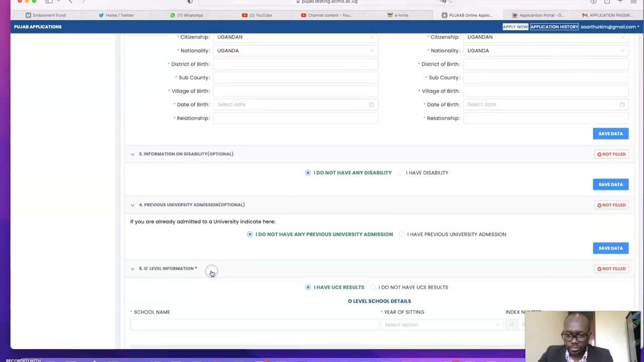Open the calendar icon in right Date of Birth

point(622,105)
